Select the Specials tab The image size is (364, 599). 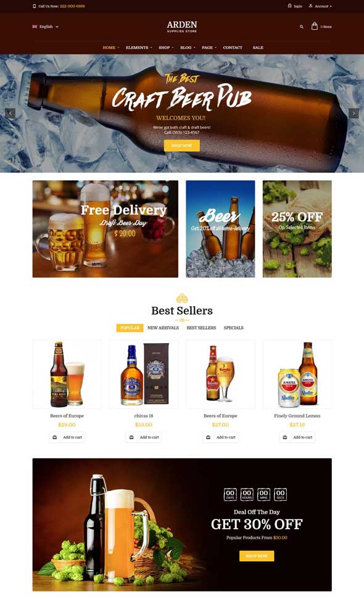pos(233,328)
